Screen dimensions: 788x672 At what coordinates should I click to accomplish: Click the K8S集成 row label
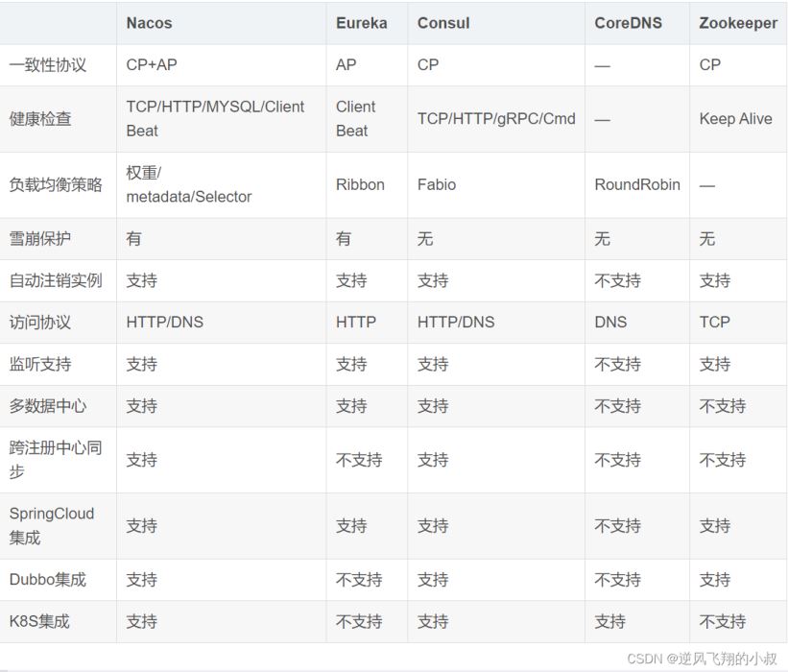40,622
